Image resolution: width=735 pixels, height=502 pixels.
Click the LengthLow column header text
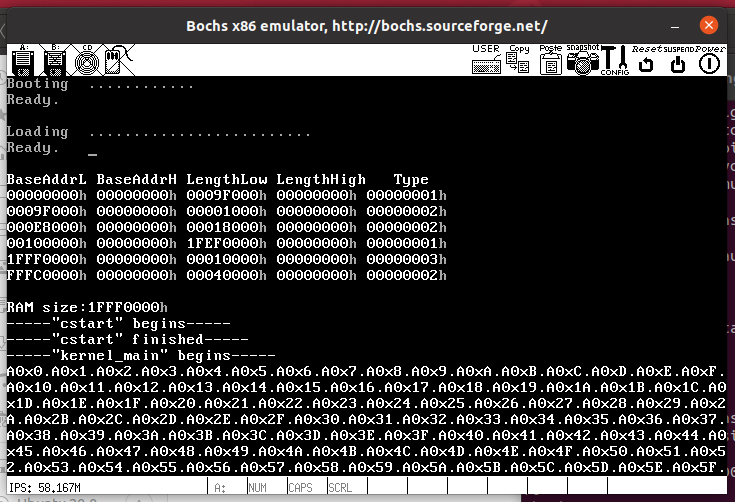(x=226, y=180)
